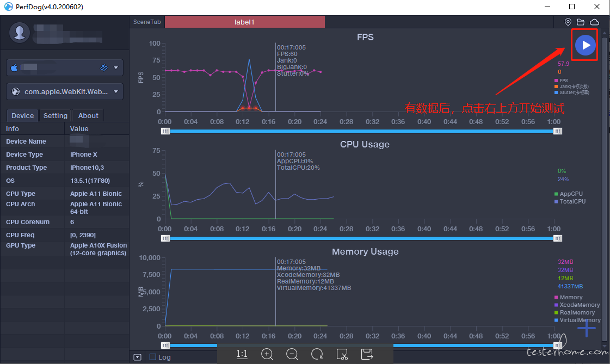Toggle the FPS legend entry

coord(562,81)
